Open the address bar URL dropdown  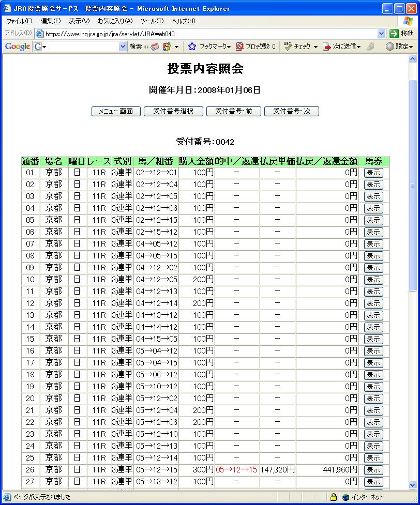381,34
